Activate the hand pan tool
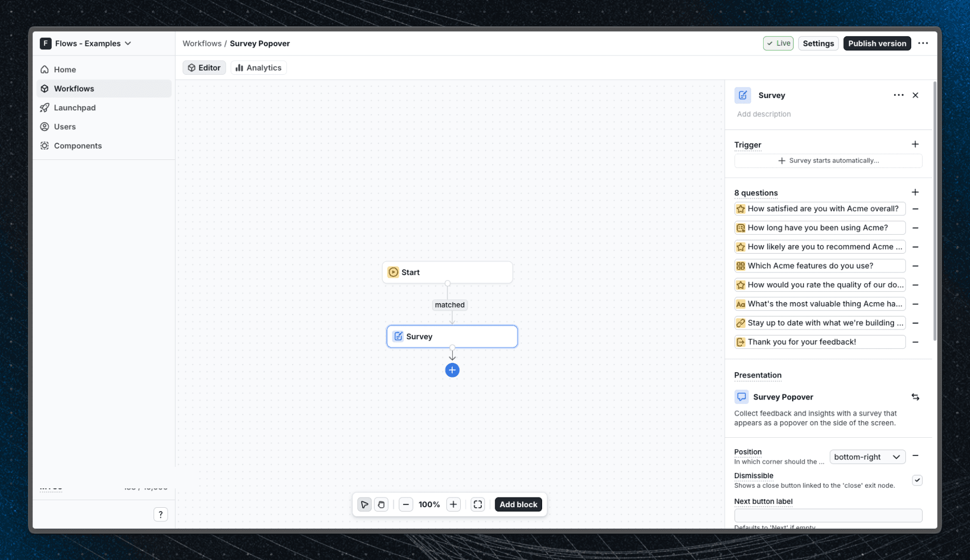 [382, 505]
